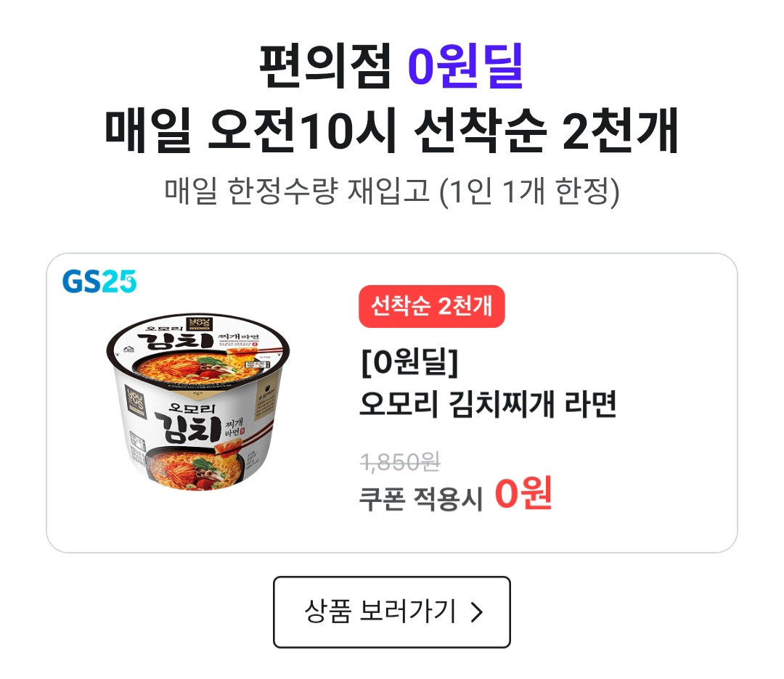Tap the lid of the ramen cup
784x679 pixels.
198,350
